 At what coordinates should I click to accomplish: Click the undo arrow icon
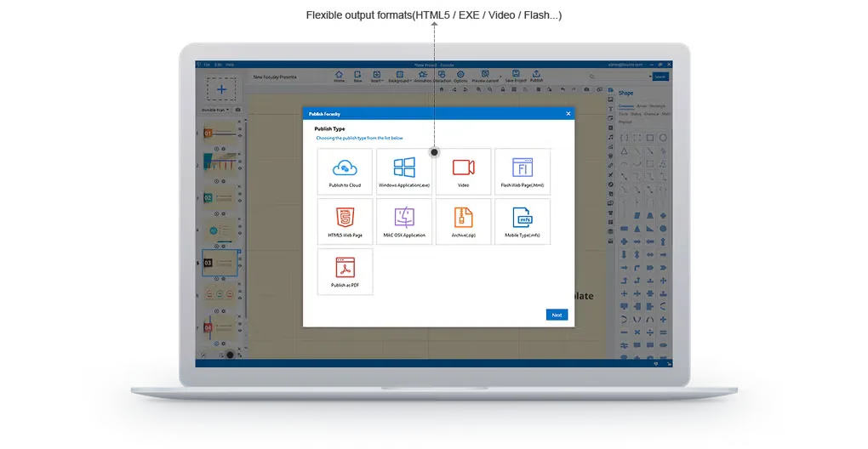[x=563, y=89]
